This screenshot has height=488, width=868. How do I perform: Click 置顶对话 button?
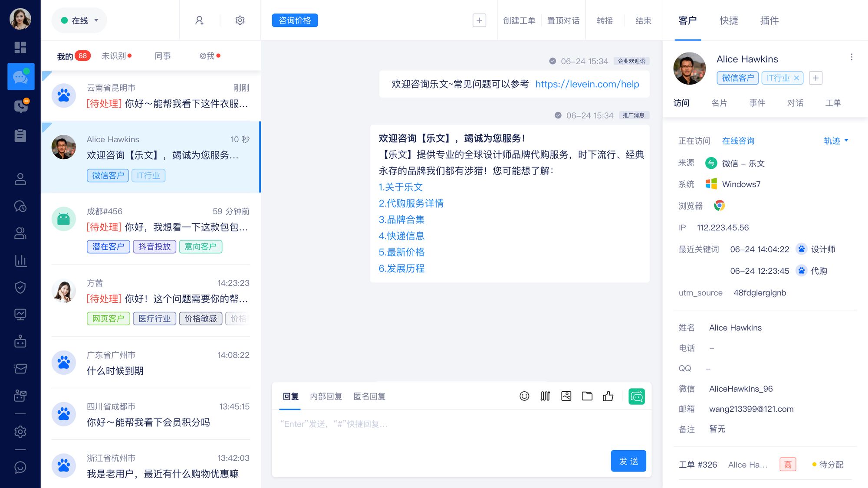click(563, 20)
